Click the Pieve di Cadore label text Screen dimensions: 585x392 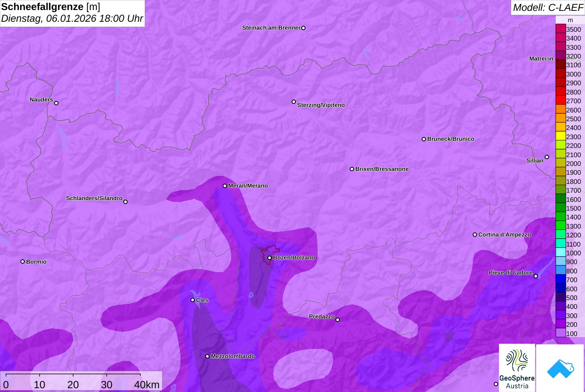point(511,272)
